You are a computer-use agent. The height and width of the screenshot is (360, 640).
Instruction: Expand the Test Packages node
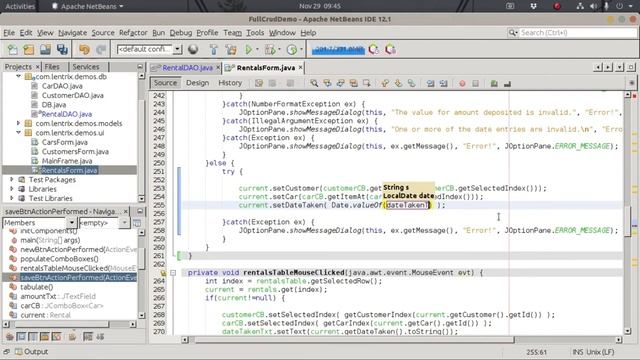(x=11, y=180)
